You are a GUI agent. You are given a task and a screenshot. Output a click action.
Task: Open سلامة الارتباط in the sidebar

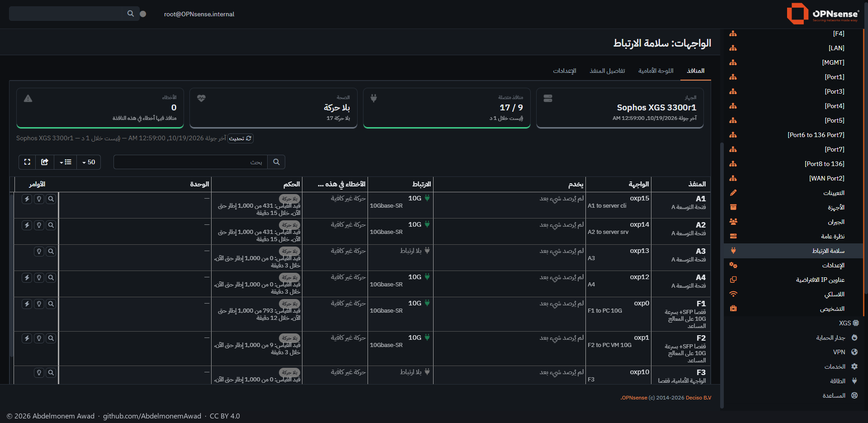click(793, 251)
